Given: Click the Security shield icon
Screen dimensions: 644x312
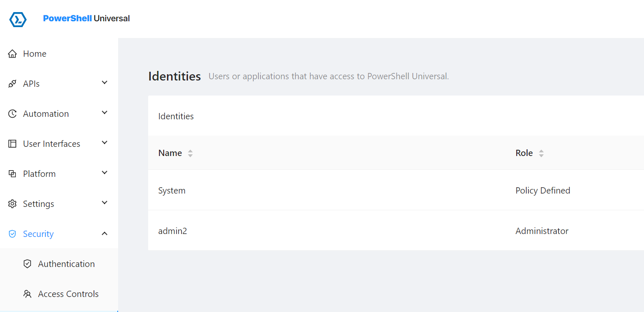Looking at the screenshot, I should [13, 234].
